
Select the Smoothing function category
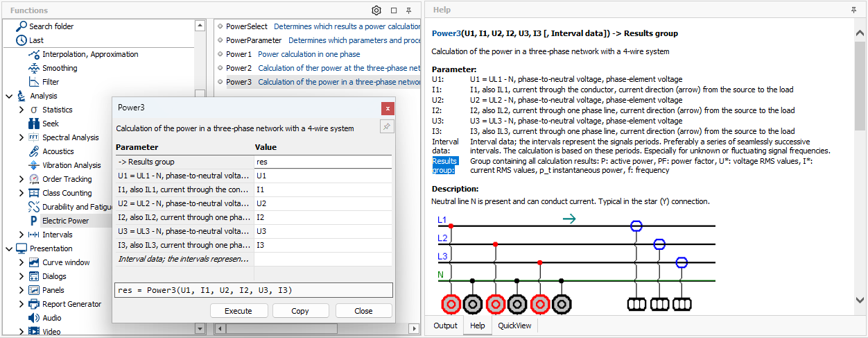click(x=60, y=68)
